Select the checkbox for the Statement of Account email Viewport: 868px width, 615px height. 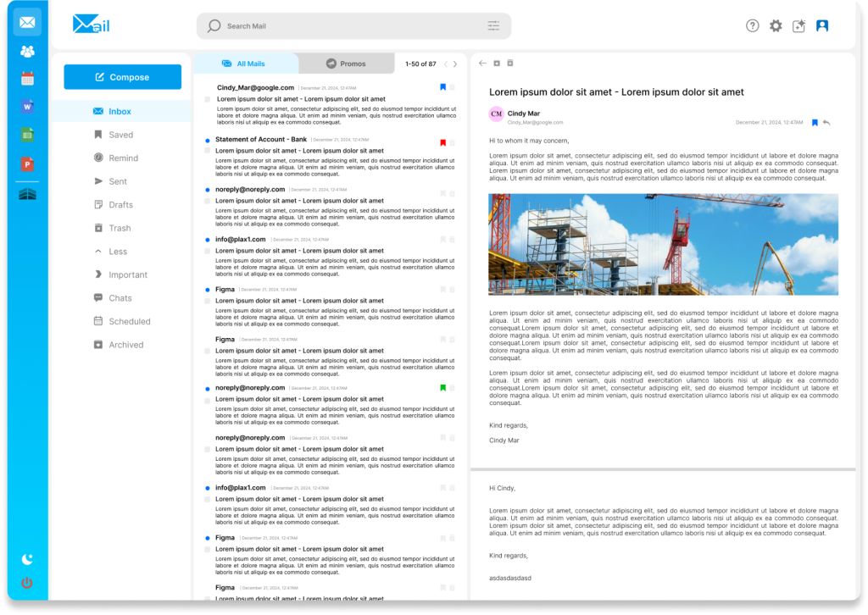tap(208, 151)
